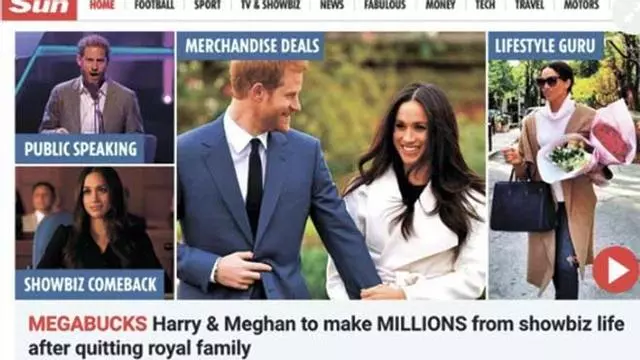Viewport: 640px width, 360px height.
Task: Go to the FABULOUS section
Action: tap(385, 5)
